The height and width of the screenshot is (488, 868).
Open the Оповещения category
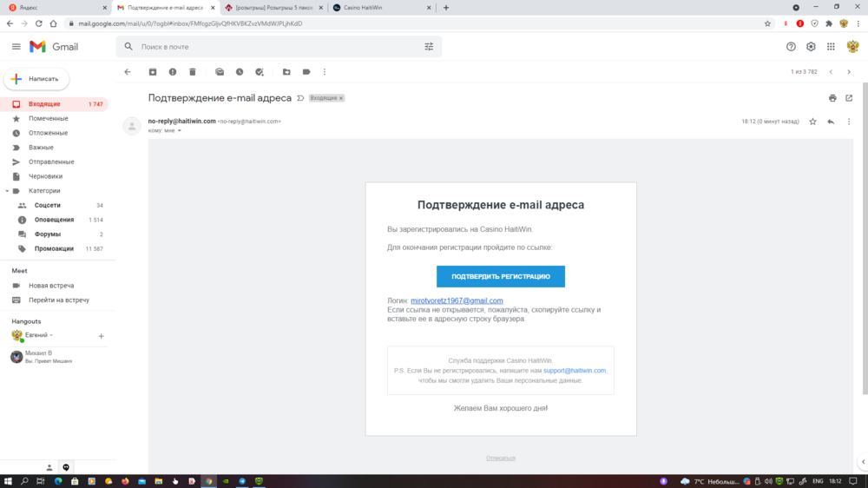click(x=54, y=220)
